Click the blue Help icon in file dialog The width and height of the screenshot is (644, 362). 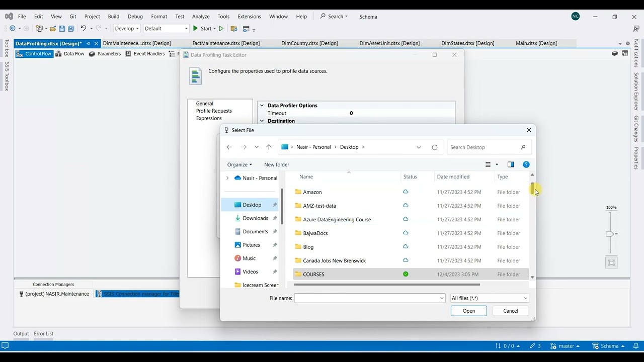click(526, 164)
